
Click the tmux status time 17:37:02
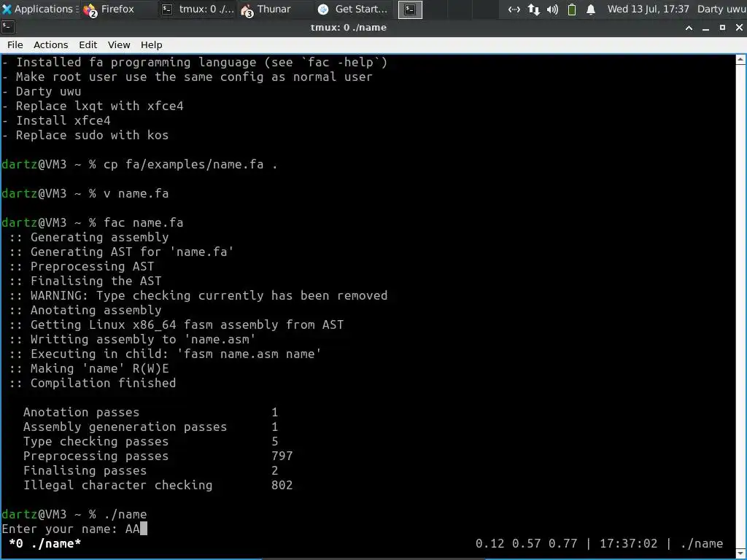click(x=628, y=544)
